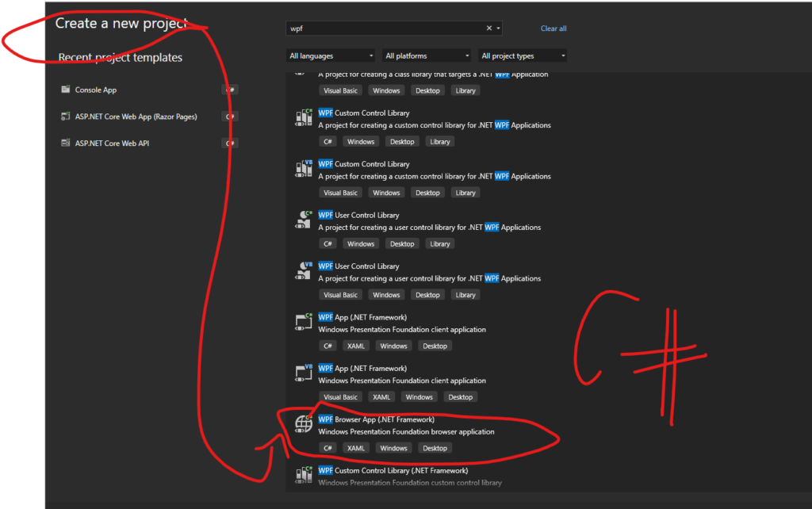Click the XAML tag under WPF Browser App
Viewport: 812px width, 509px height.
tap(356, 448)
